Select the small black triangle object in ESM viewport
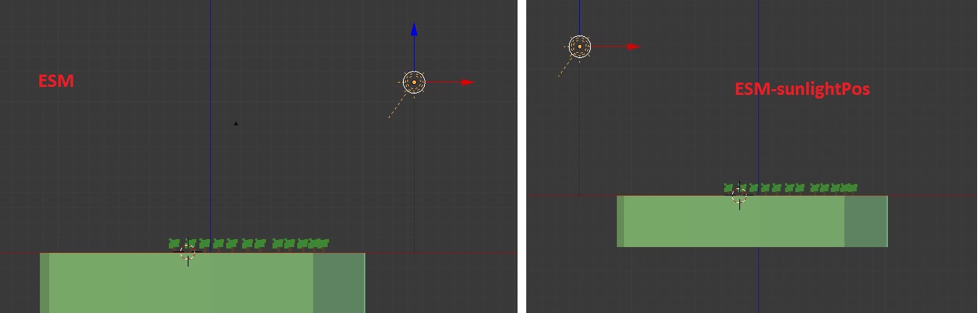The height and width of the screenshot is (313, 980). click(x=236, y=124)
